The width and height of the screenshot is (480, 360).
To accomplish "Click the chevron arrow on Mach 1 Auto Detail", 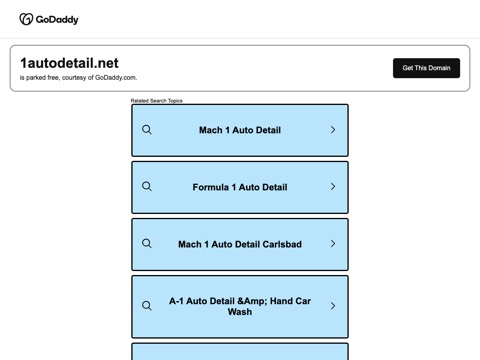I will [333, 130].
